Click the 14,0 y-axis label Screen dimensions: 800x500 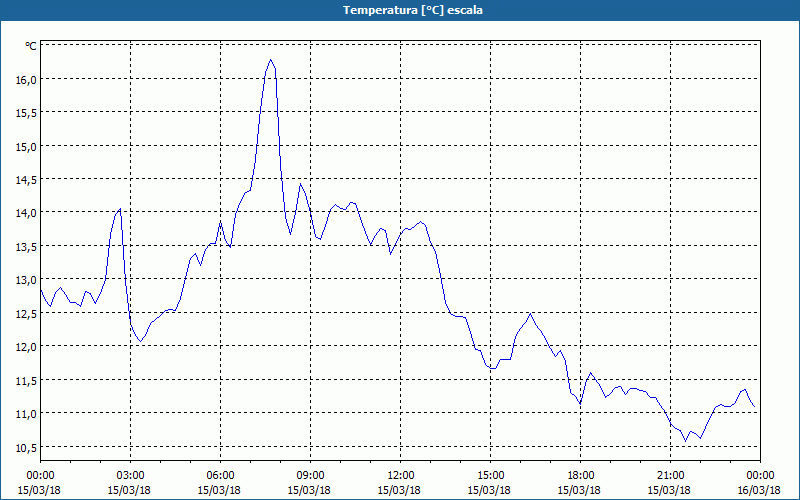coord(26,213)
